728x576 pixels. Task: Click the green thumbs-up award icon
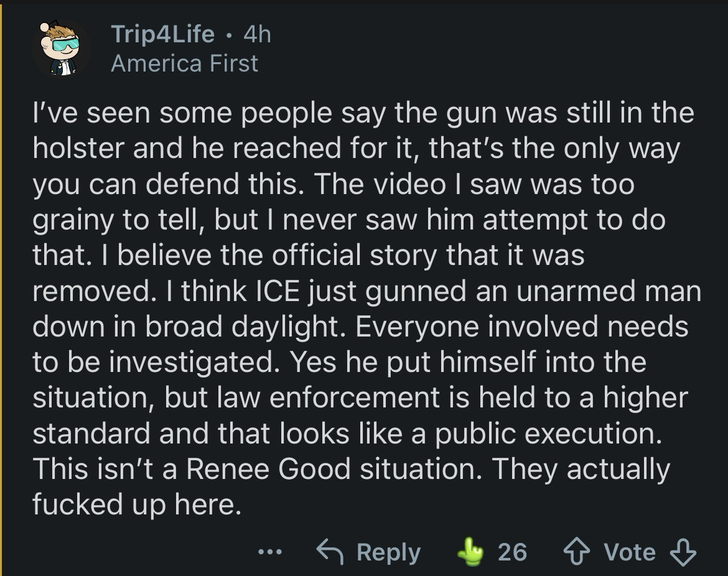(x=470, y=551)
